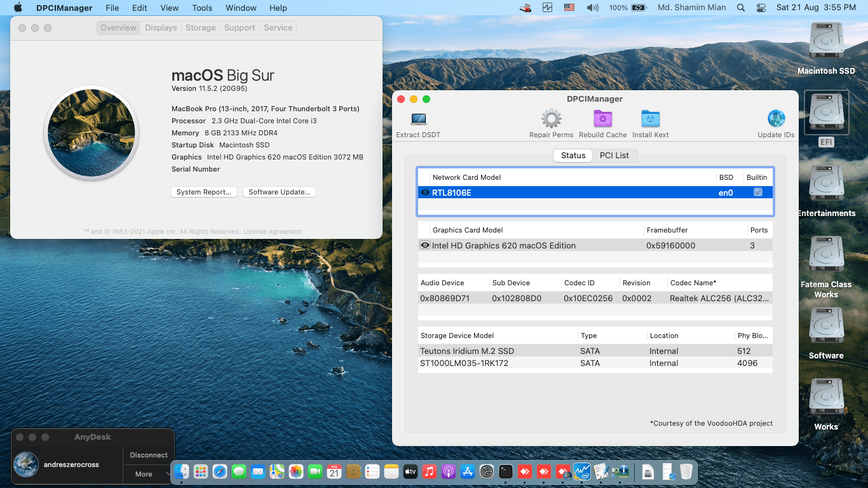Select the Status tab in DPCIManager
Screen dimensions: 868x488
click(x=573, y=156)
